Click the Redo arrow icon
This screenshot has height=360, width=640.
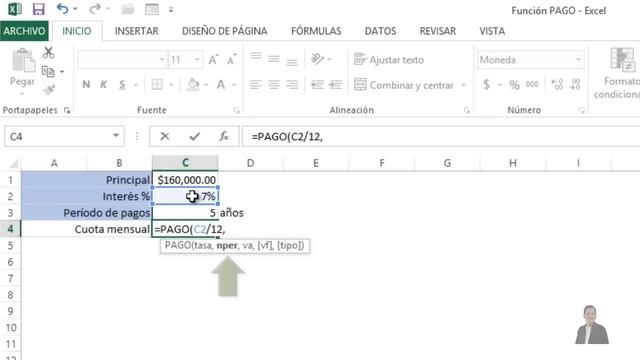95,9
